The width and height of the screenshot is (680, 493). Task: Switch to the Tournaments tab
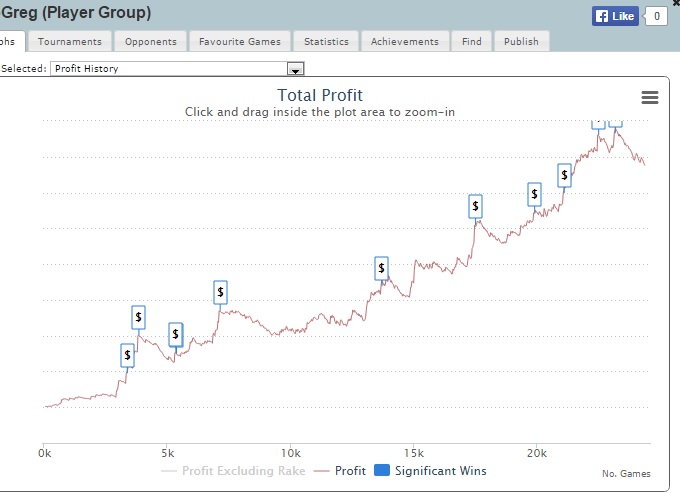[69, 41]
